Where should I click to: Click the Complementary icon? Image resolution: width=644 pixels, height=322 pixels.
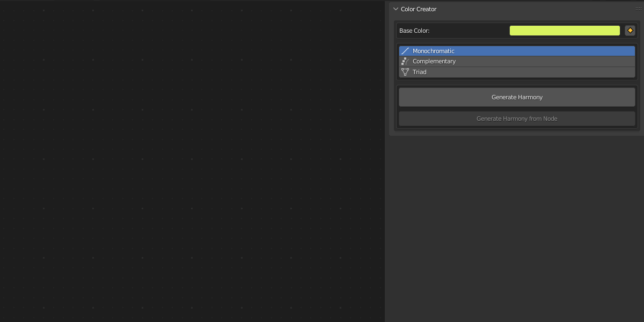(405, 61)
